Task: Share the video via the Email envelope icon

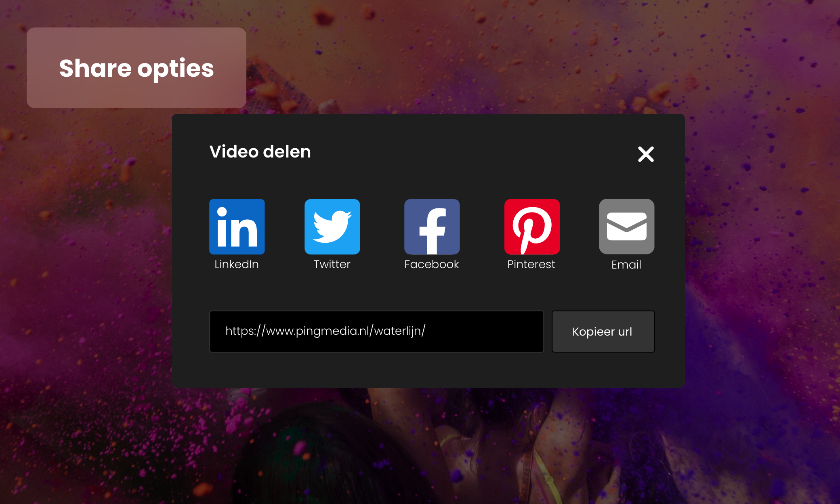Action: 627,227
